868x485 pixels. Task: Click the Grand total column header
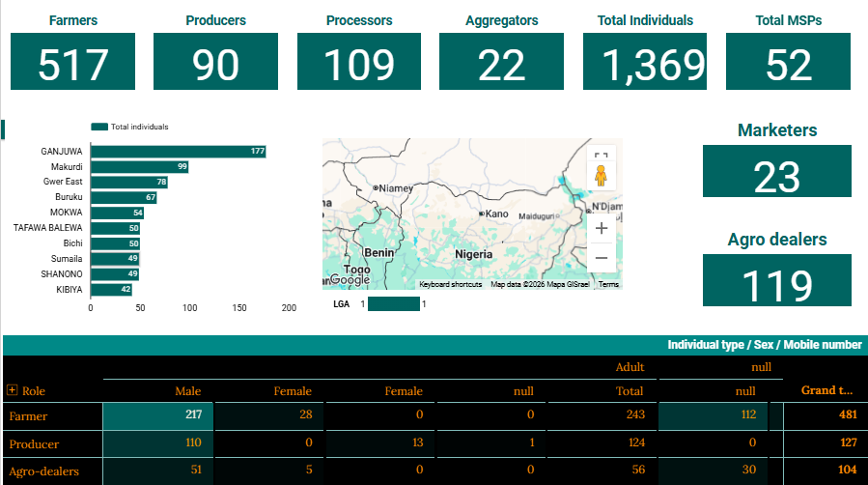826,390
